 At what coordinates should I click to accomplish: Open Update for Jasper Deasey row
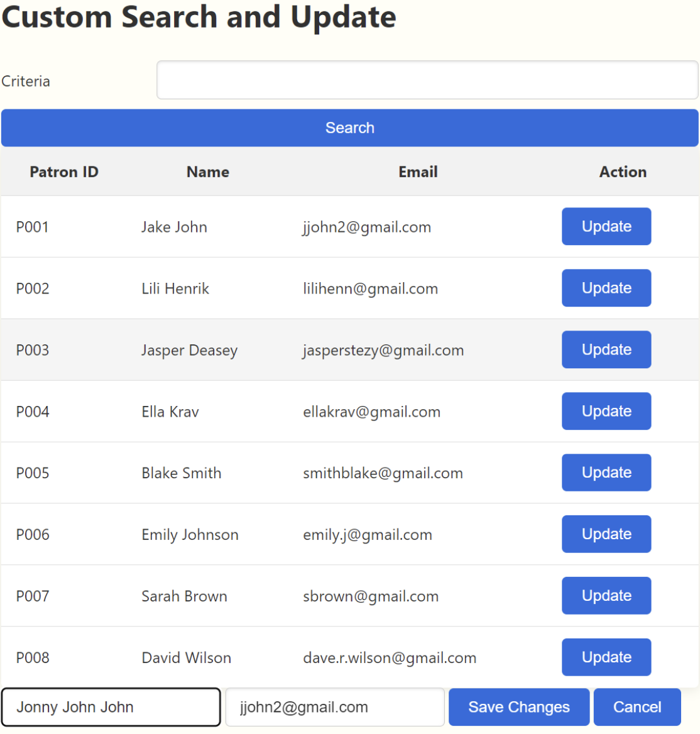click(x=606, y=349)
